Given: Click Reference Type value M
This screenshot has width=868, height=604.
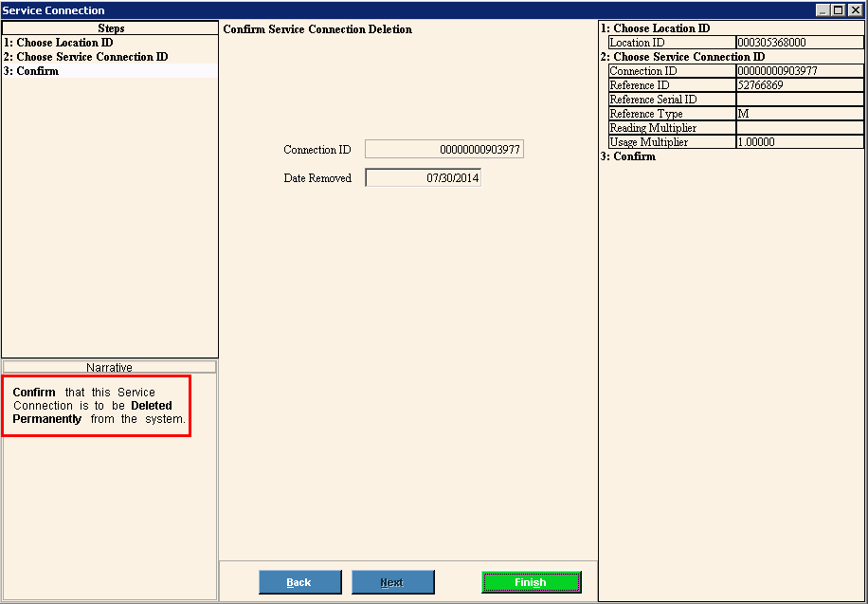Looking at the screenshot, I should click(800, 114).
